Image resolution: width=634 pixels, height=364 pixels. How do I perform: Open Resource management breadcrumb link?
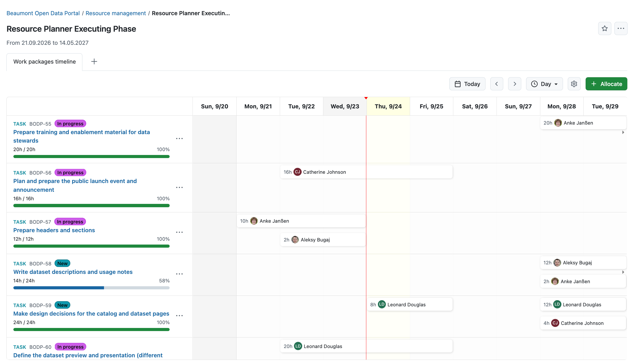click(116, 13)
